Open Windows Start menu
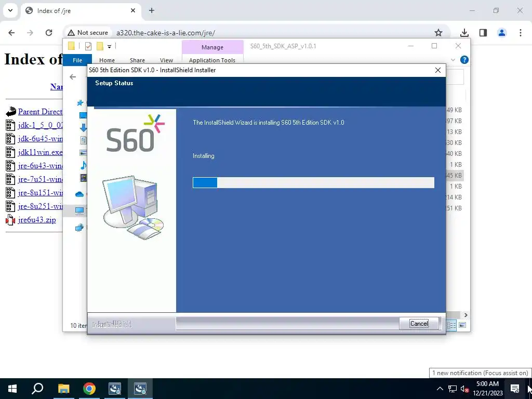 coord(12,389)
